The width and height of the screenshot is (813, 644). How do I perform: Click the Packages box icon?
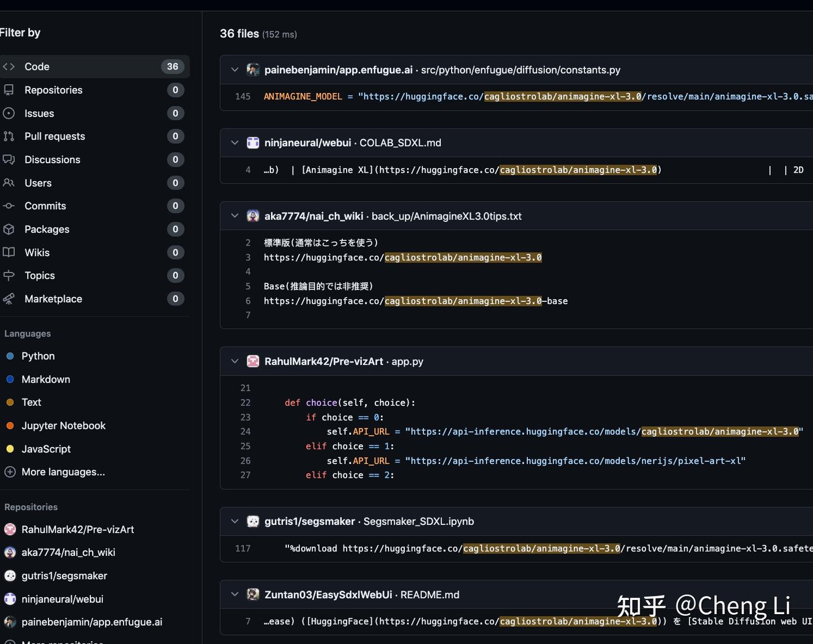pyautogui.click(x=9, y=229)
